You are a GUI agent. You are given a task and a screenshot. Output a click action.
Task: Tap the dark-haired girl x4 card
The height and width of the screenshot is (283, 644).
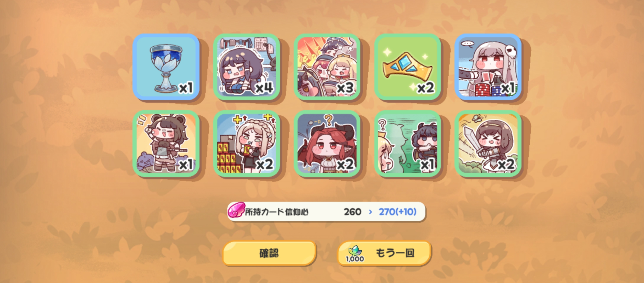247,67
